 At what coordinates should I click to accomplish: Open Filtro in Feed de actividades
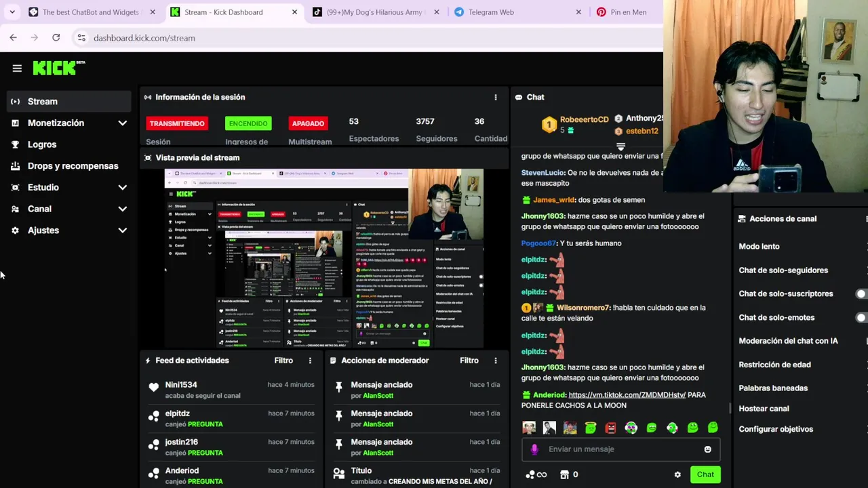(283, 361)
